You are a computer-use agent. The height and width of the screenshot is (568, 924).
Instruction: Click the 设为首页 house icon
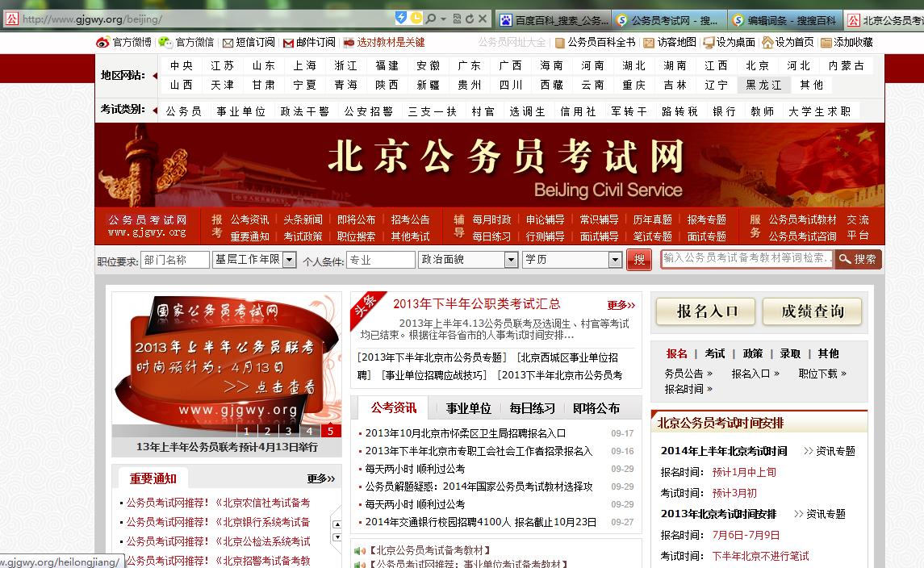767,43
